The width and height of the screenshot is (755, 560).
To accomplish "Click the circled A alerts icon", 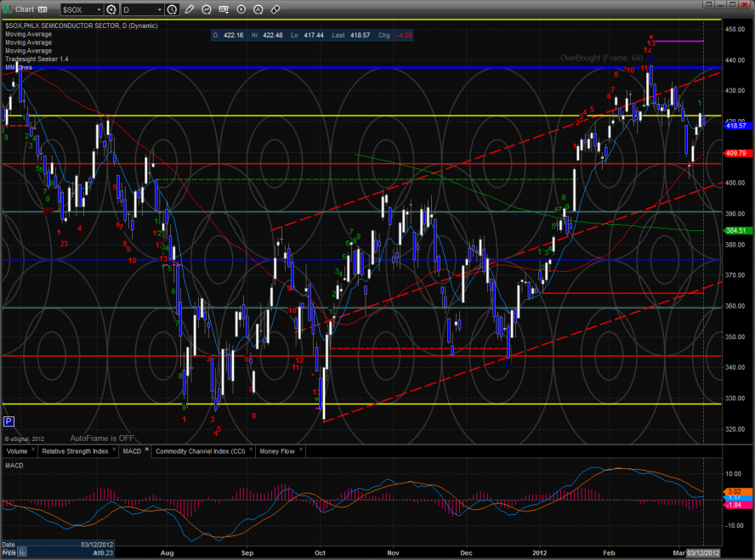I will pos(258,9).
